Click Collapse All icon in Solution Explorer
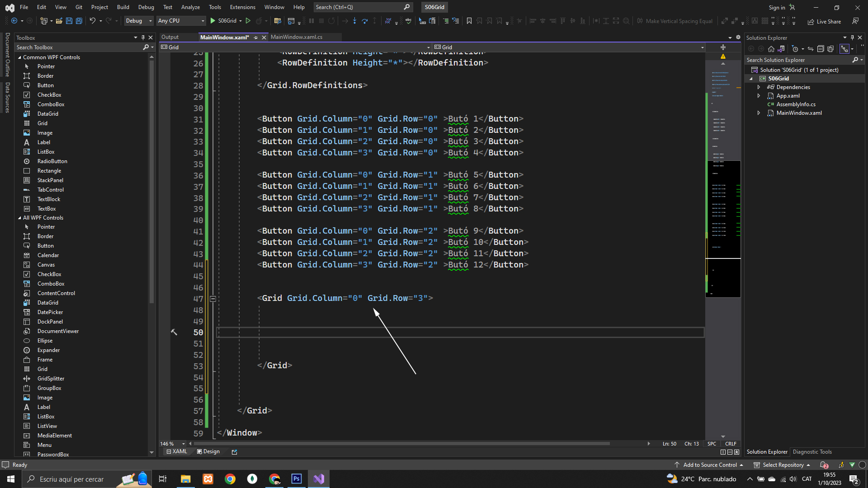 click(821, 49)
